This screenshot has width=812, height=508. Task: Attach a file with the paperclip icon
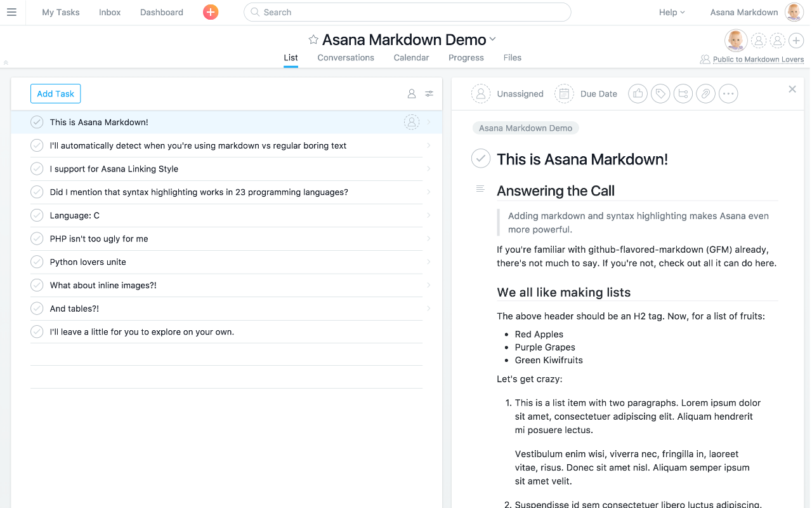(x=705, y=93)
